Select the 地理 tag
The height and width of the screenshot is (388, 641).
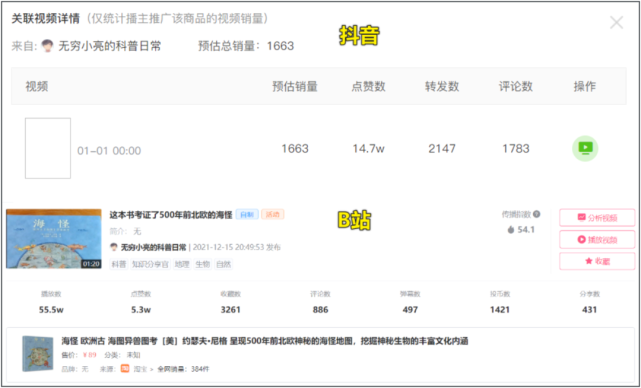[x=182, y=265]
